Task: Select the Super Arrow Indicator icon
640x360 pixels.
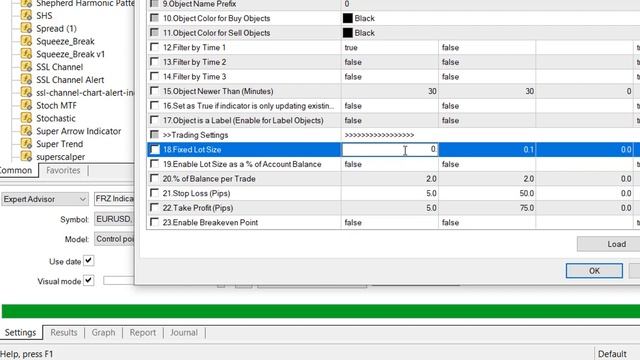Action: (26, 131)
